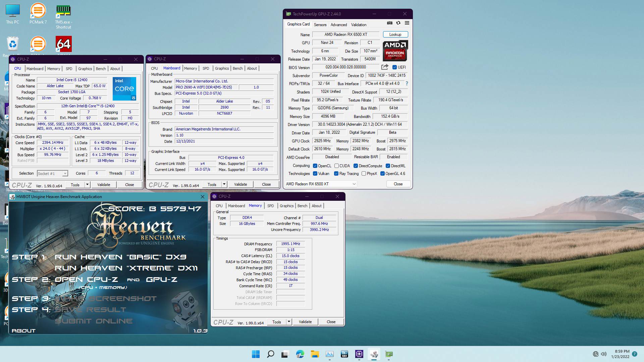The height and width of the screenshot is (362, 644).
Task: Open the AIDA64 desktop icon
Action: pyautogui.click(x=63, y=44)
